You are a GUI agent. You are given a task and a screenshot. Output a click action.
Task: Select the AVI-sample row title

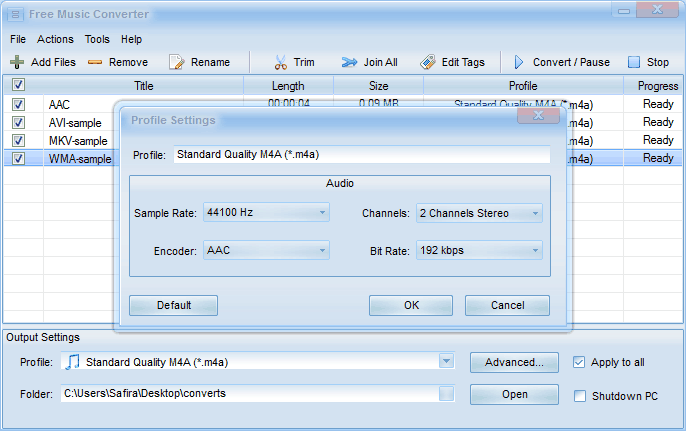click(75, 123)
